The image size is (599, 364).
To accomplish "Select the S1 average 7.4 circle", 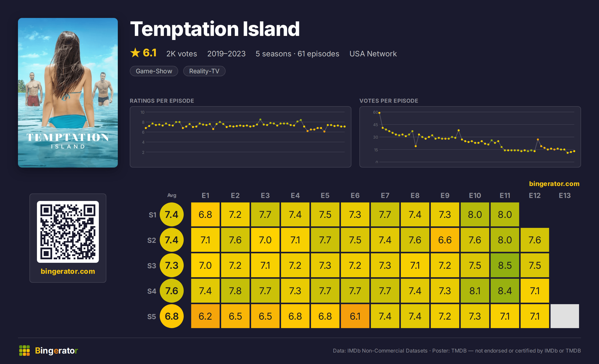I will point(172,215).
